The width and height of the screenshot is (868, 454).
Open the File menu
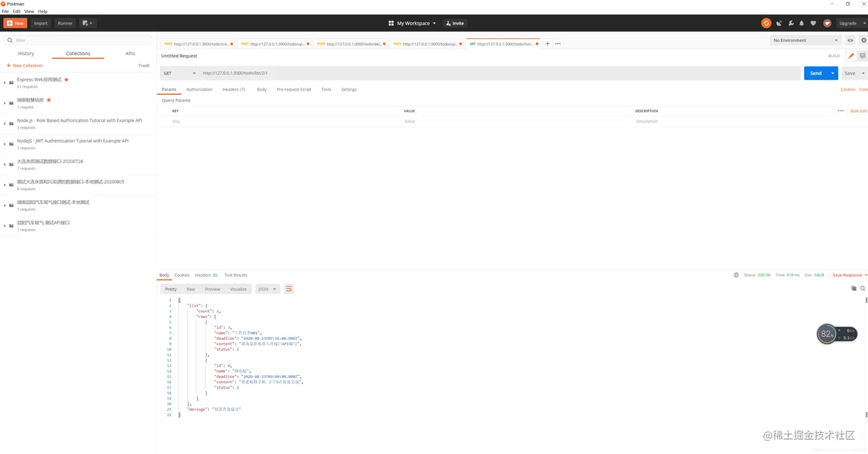pyautogui.click(x=5, y=11)
